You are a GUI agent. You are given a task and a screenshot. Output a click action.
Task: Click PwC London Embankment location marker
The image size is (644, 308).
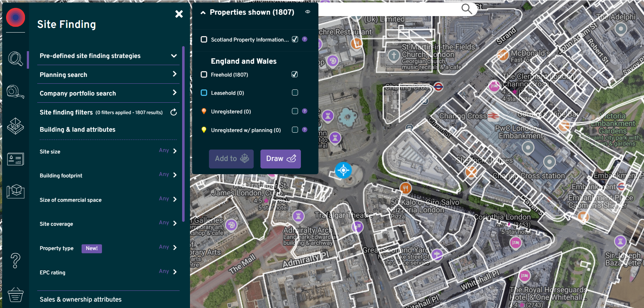pos(528,147)
